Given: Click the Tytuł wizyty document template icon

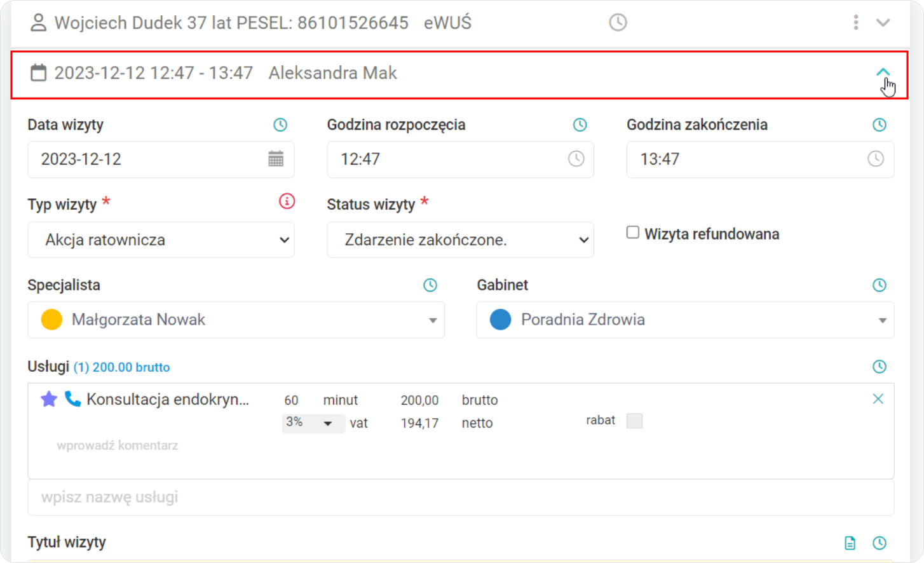Looking at the screenshot, I should pos(850,543).
